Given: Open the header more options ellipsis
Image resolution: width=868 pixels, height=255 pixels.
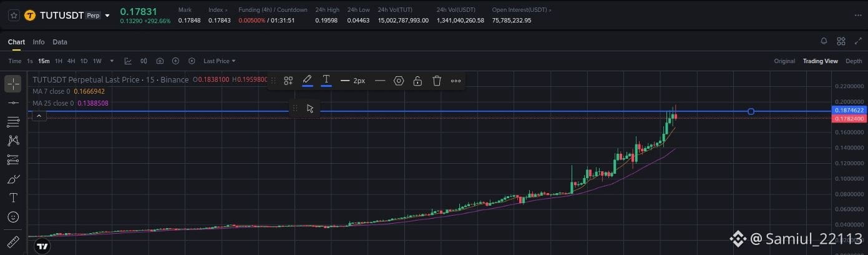Looking at the screenshot, I should coord(857,15).
